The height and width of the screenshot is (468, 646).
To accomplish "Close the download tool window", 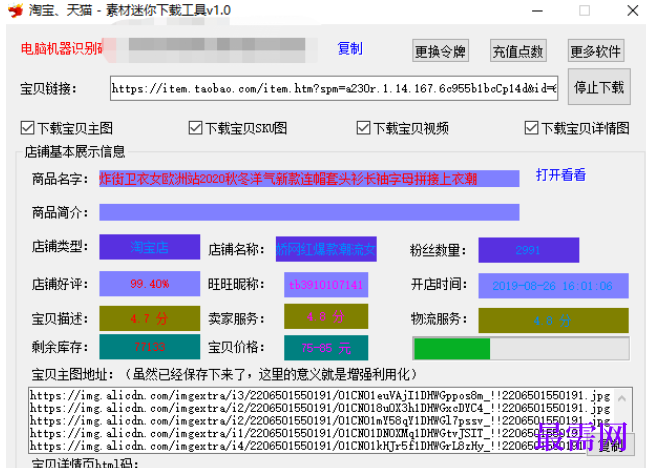I will point(633,11).
